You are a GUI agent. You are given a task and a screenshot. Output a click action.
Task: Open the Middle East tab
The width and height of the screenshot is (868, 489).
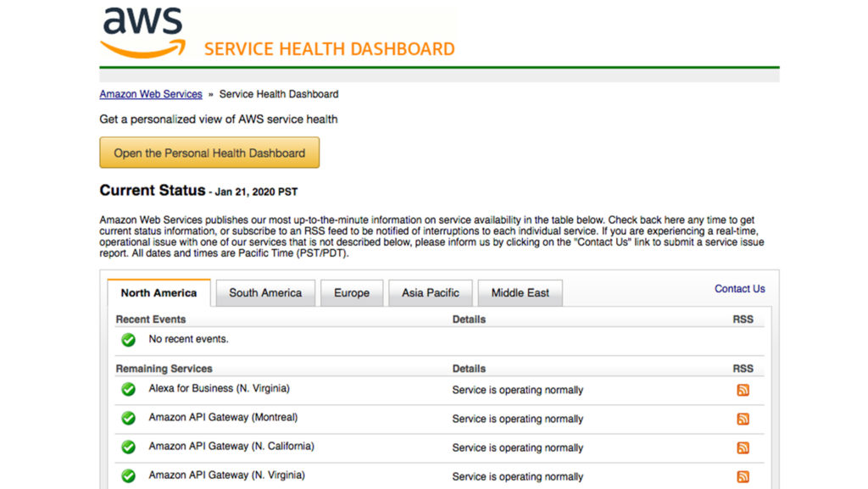(520, 292)
